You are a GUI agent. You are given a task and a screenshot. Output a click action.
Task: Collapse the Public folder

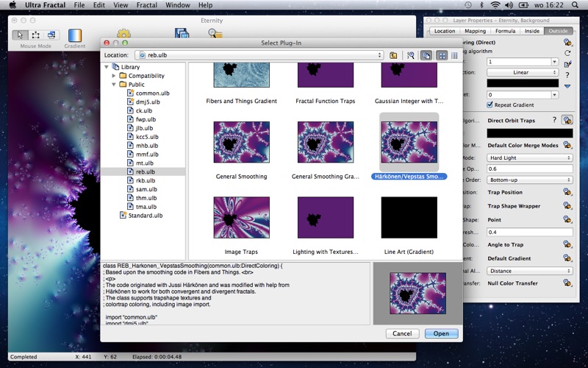coord(114,85)
